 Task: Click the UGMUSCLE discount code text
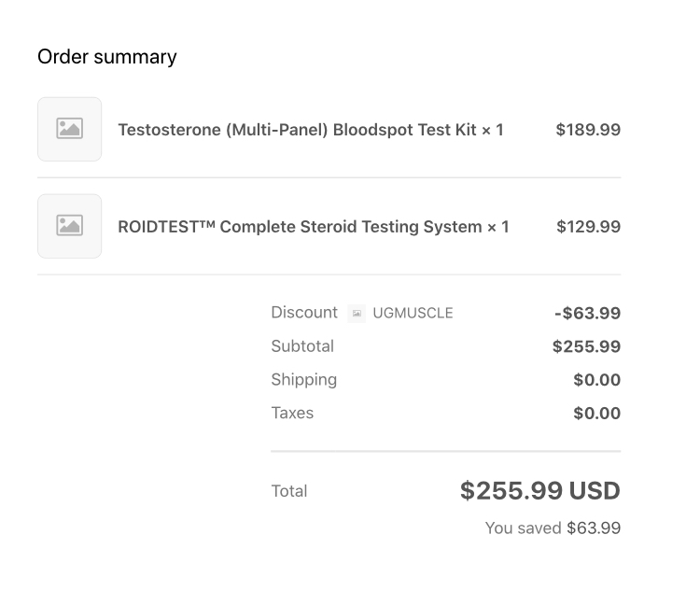click(x=413, y=314)
